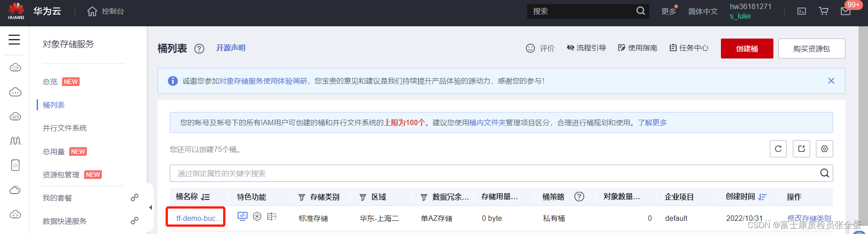Screen dimensions: 868x234
Task: Open the shopping cart
Action: point(824,11)
